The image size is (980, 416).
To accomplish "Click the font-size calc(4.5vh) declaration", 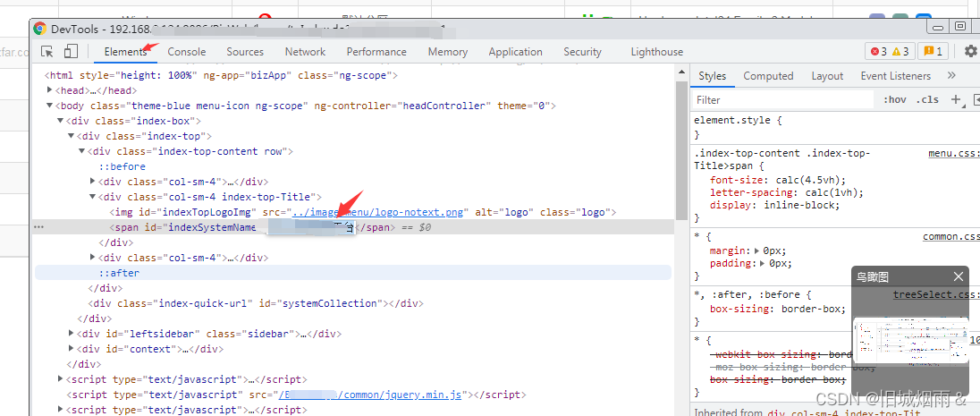I will [x=778, y=180].
